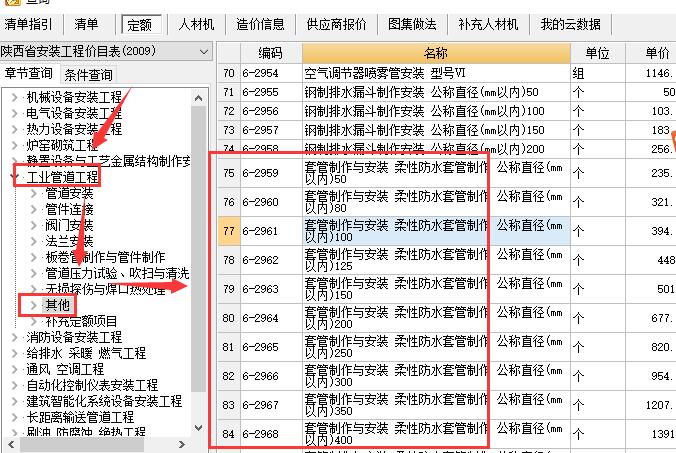Select 自动化控制仪表安装工程 tree item

(92, 385)
